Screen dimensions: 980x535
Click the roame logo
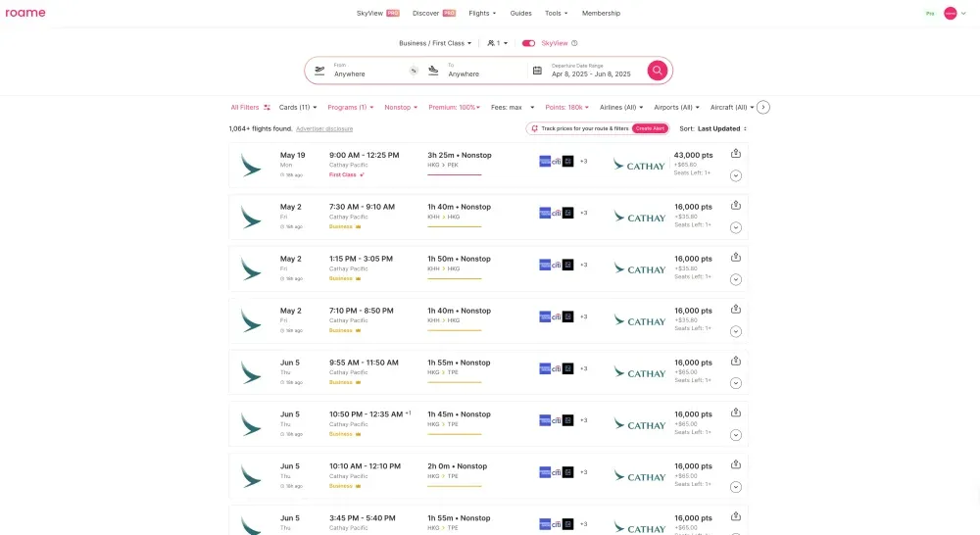coord(25,14)
